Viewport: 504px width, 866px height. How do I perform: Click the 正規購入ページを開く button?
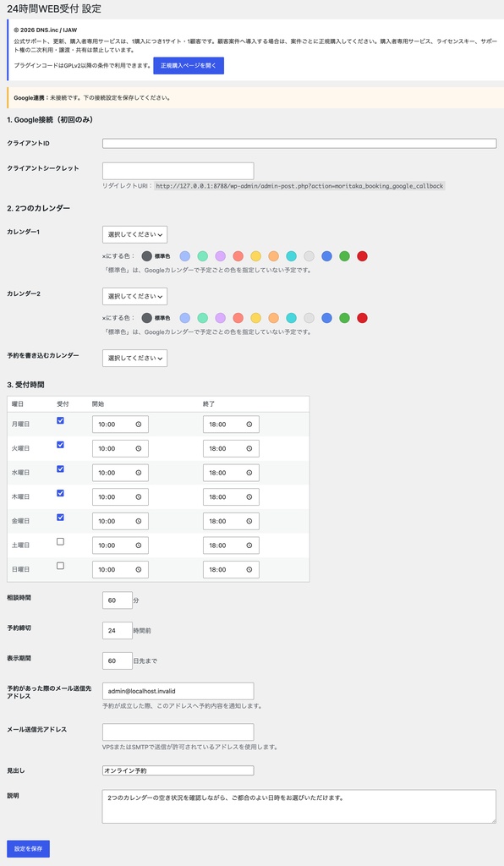[189, 66]
